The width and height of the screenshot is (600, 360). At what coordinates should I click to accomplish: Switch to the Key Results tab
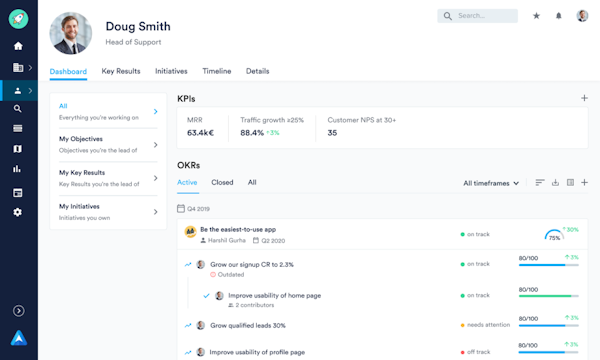point(121,71)
